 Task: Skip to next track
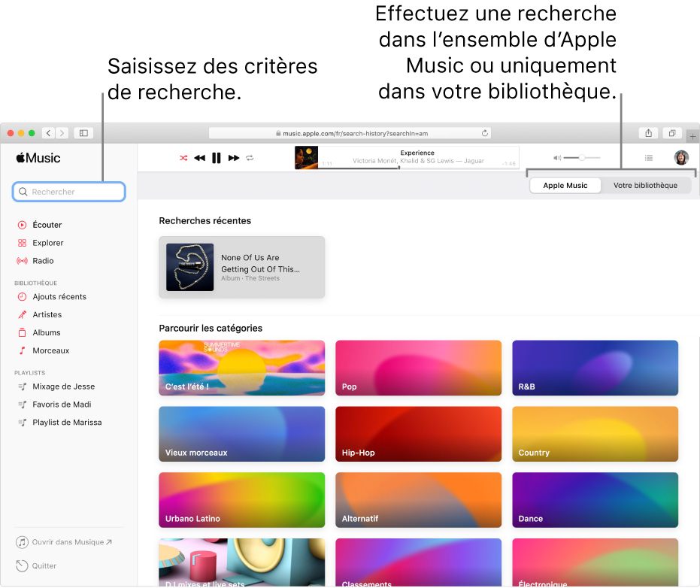pos(234,158)
